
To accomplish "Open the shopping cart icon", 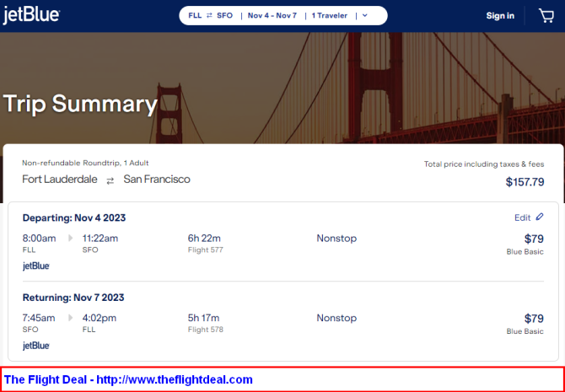I will pyautogui.click(x=546, y=16).
